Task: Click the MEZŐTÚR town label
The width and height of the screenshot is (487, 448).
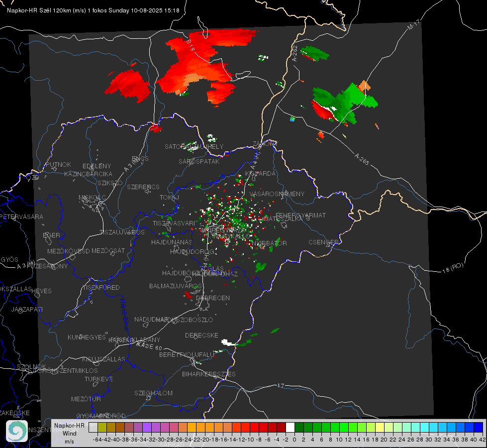Action: (x=86, y=399)
